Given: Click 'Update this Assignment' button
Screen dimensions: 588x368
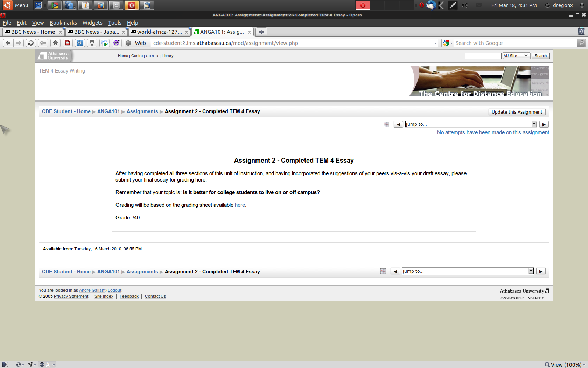Looking at the screenshot, I should coord(517,112).
